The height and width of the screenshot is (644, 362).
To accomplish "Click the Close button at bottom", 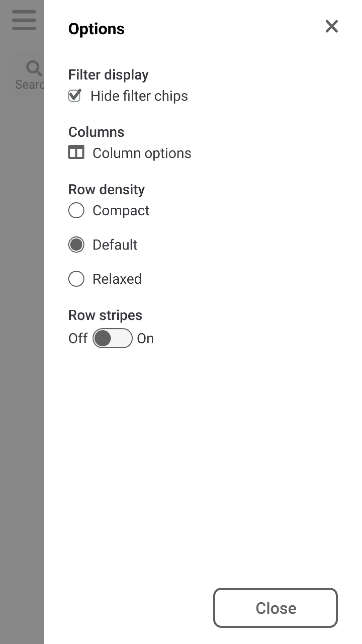I will coord(276,608).
